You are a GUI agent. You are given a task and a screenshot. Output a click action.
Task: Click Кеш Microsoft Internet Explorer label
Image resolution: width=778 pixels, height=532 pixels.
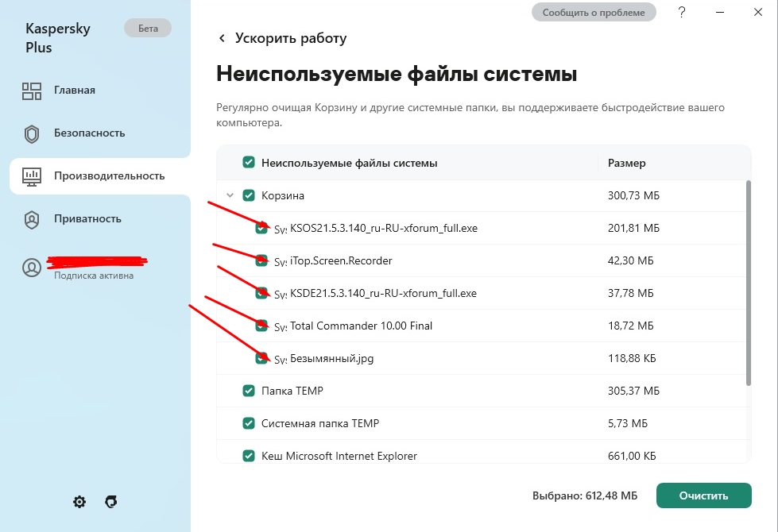pos(339,456)
